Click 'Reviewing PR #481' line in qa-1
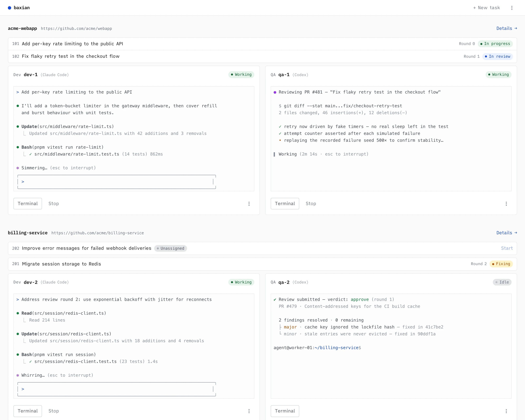 (x=357, y=92)
